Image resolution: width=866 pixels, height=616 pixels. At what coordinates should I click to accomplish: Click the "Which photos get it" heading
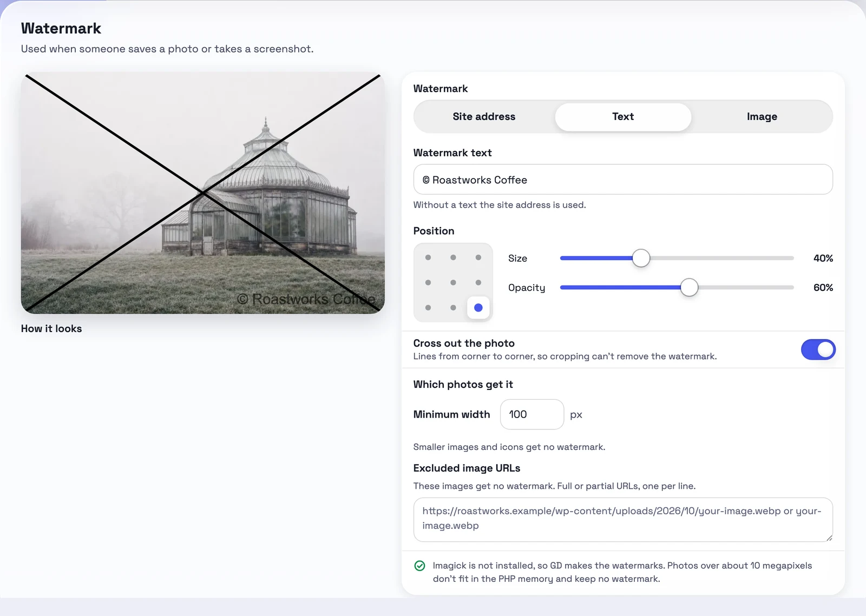(463, 385)
